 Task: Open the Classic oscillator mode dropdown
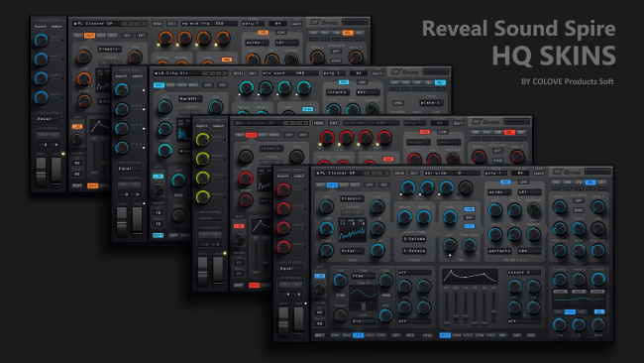[352, 198]
